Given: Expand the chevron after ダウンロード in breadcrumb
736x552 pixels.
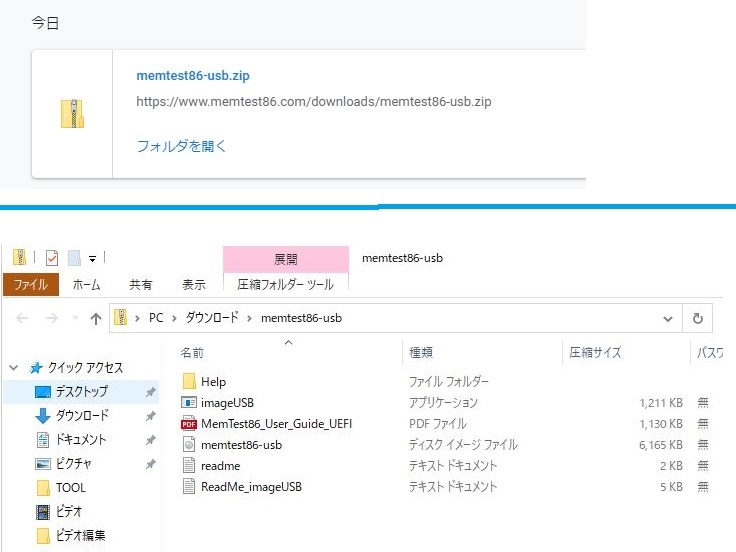Looking at the screenshot, I should point(249,318).
